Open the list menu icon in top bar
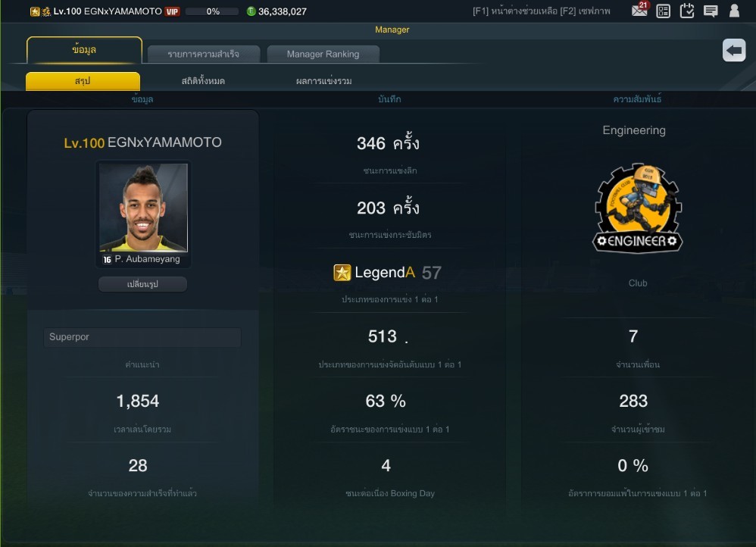756x547 pixels. click(x=664, y=11)
